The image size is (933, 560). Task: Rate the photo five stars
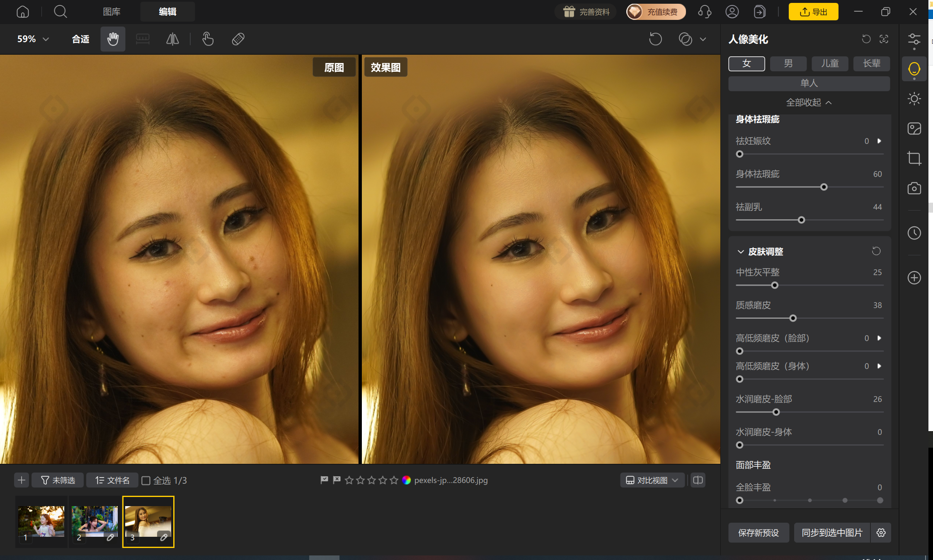click(x=394, y=480)
